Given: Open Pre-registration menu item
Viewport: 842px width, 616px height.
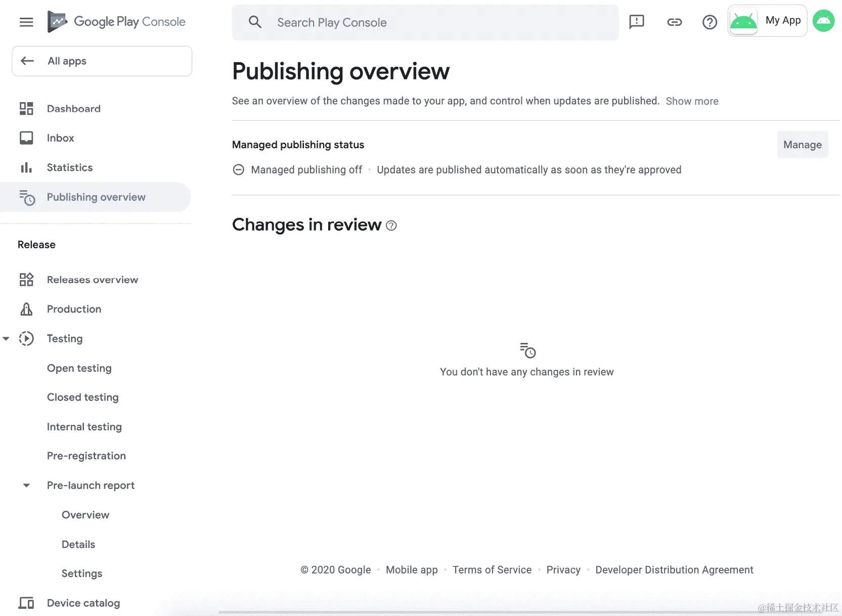Looking at the screenshot, I should (86, 456).
